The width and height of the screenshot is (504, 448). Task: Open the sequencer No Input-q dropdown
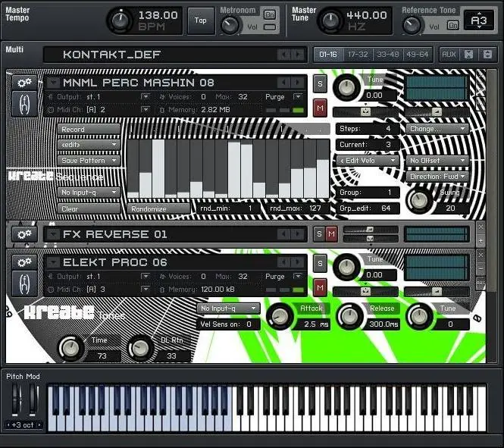coord(89,193)
